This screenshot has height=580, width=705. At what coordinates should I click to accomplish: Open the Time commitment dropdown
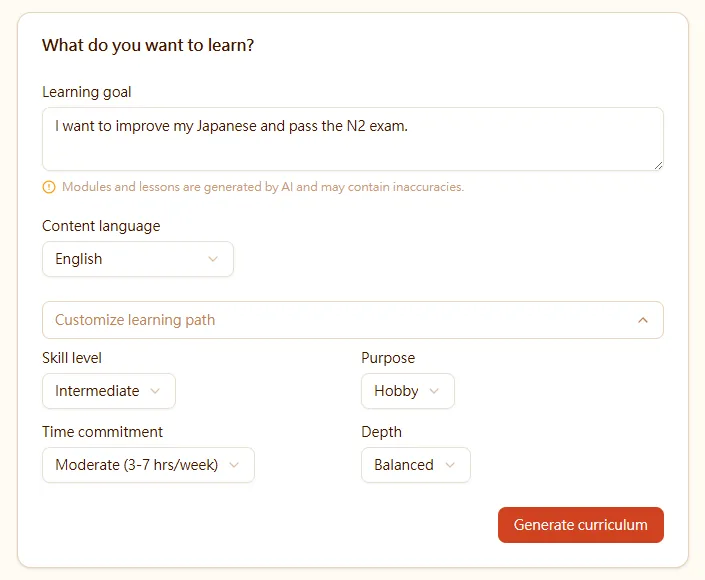tap(148, 465)
